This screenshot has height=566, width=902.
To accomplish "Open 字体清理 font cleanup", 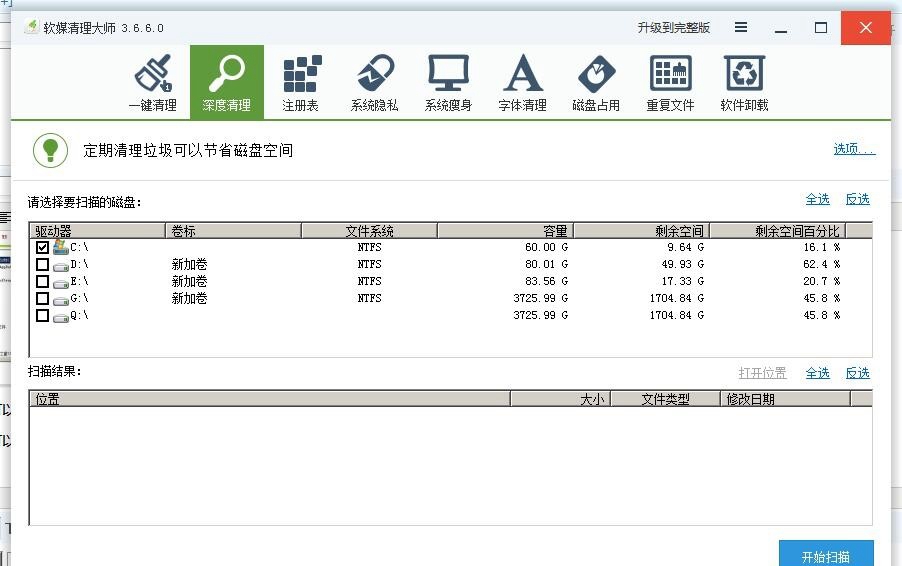I will click(522, 82).
